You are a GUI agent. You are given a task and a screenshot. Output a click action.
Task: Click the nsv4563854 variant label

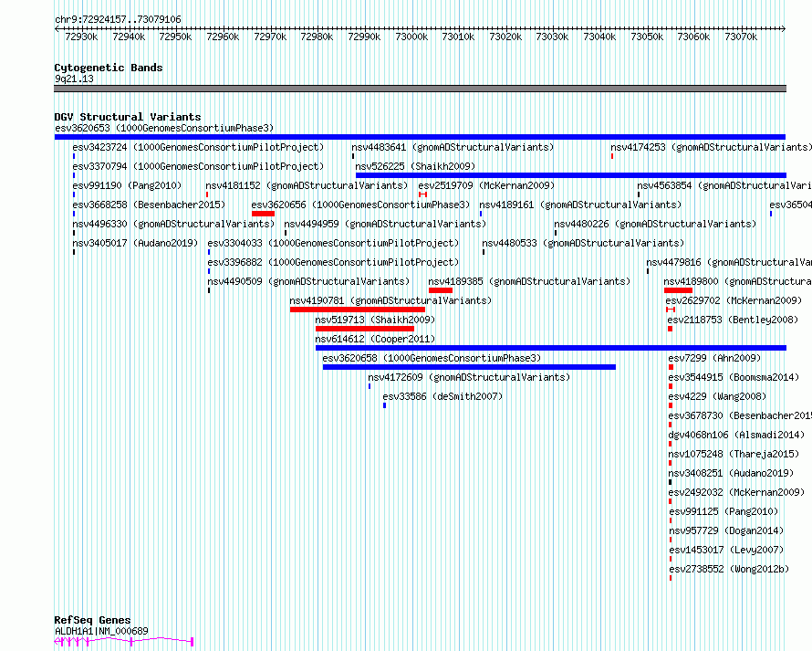click(724, 185)
